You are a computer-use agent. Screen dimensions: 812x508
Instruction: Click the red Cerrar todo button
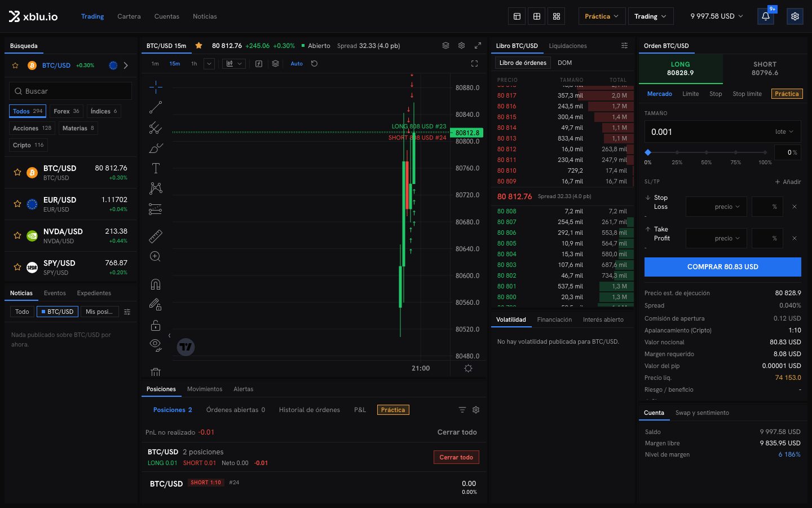pos(456,457)
